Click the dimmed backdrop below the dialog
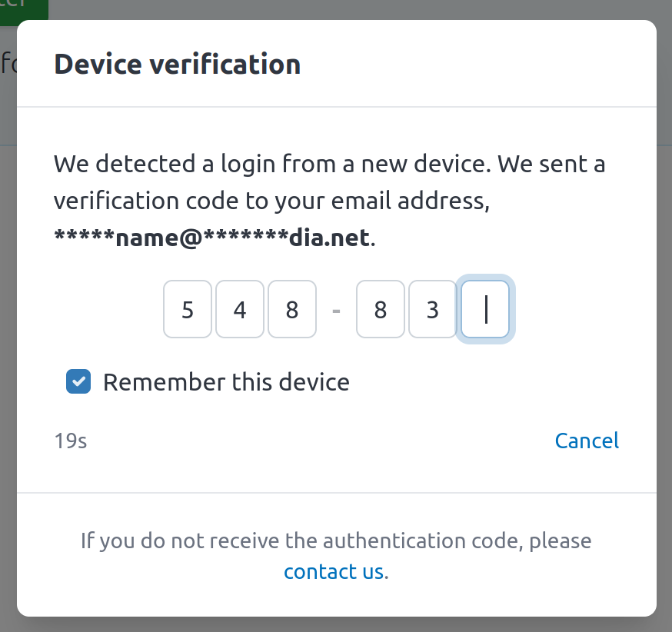Screen dimensions: 672x632 (x=336, y=624)
